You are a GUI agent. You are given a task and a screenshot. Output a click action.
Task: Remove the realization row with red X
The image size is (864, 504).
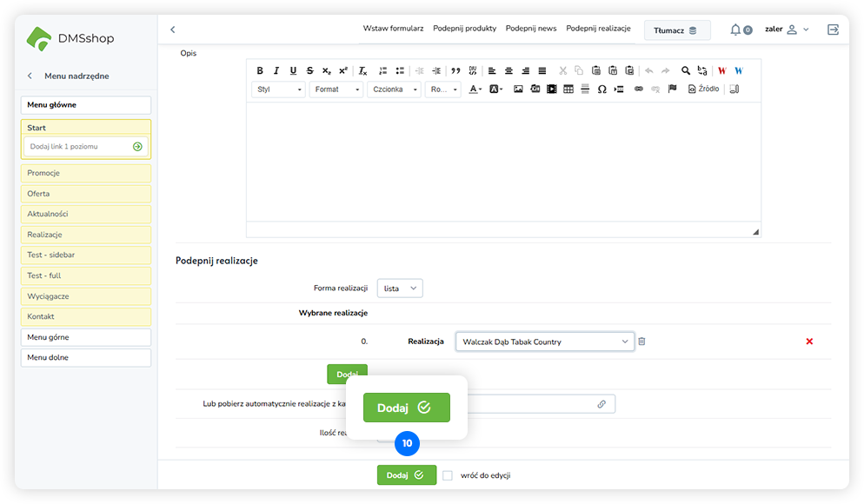(x=809, y=342)
